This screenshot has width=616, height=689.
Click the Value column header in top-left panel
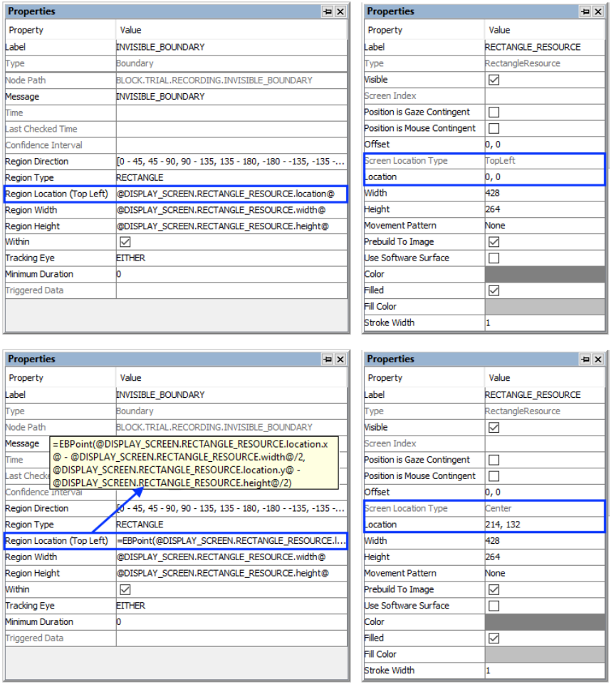point(231,30)
